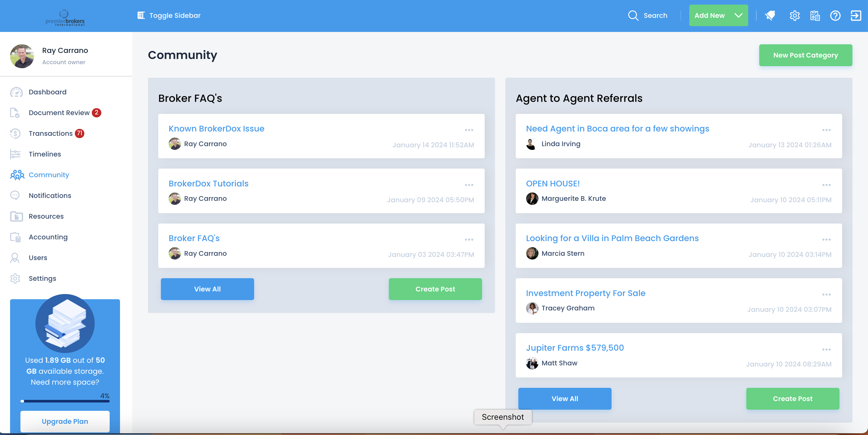Open the help question mark icon
This screenshot has width=868, height=435.
click(x=835, y=16)
